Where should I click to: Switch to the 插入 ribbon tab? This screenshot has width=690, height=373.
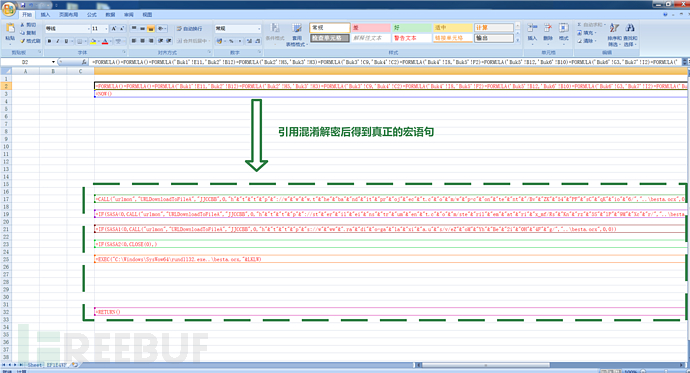(x=45, y=15)
